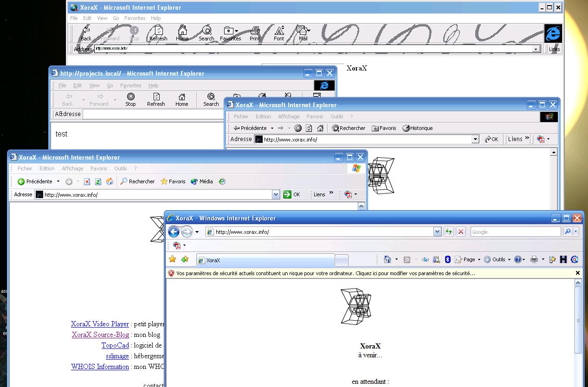The image size is (588, 387).
Task: Click Search in the rearmost window with Font button
Action: pos(207,34)
